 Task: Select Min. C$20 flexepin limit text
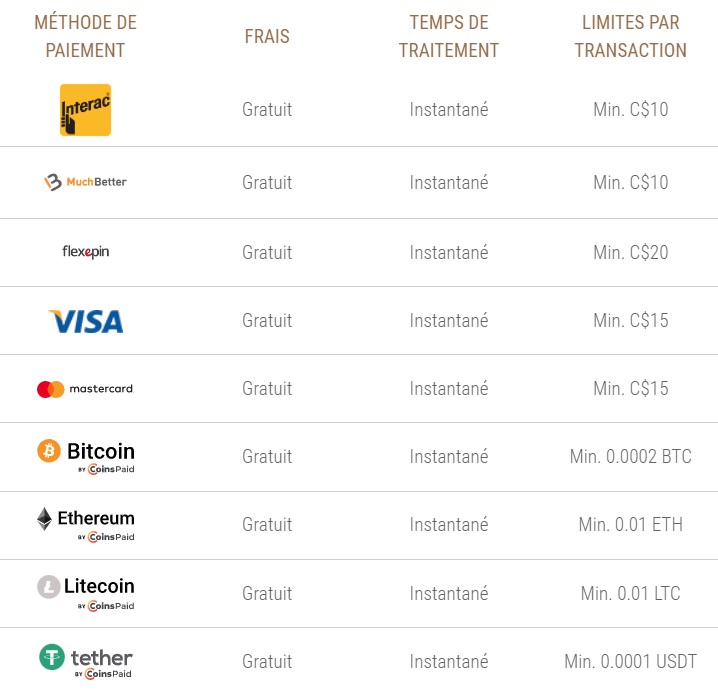pyautogui.click(x=631, y=252)
